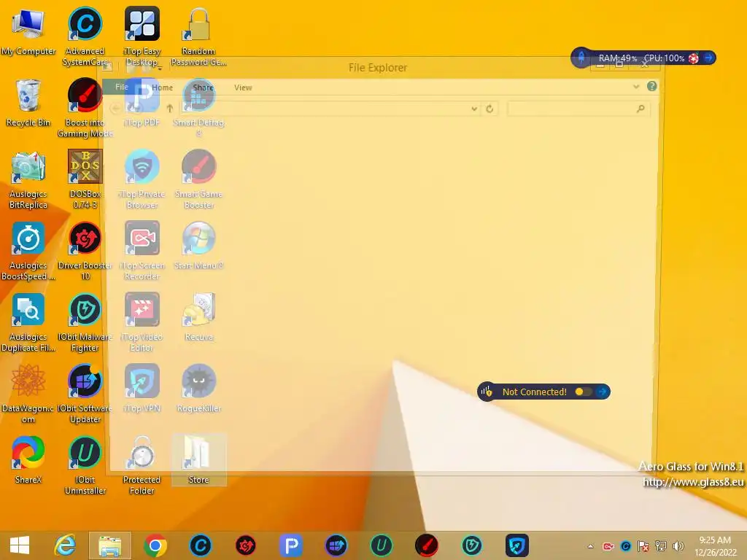Open the Windows Start button
This screenshot has width=747, height=560.
pos(20,545)
